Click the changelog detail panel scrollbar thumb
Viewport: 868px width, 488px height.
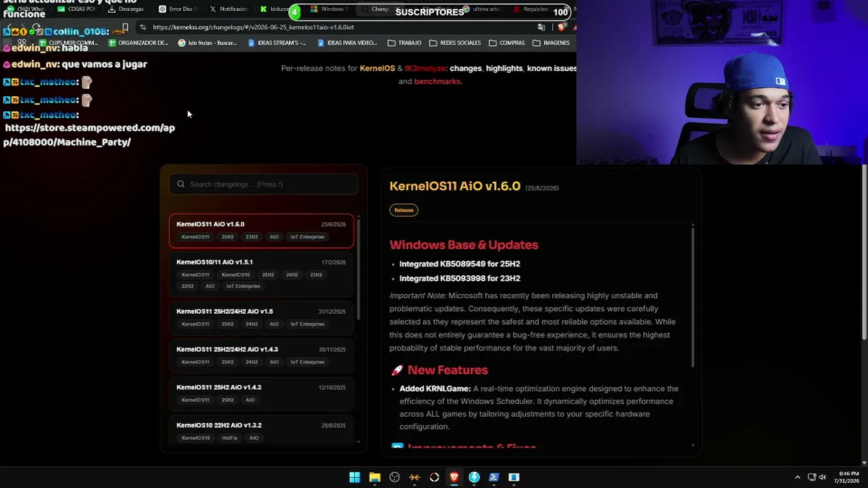(692, 296)
